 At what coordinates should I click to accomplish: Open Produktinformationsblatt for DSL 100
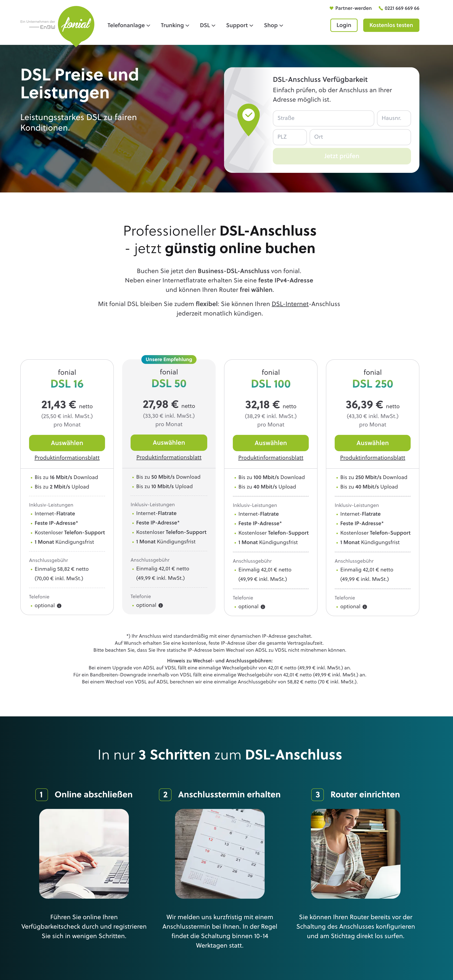(271, 458)
